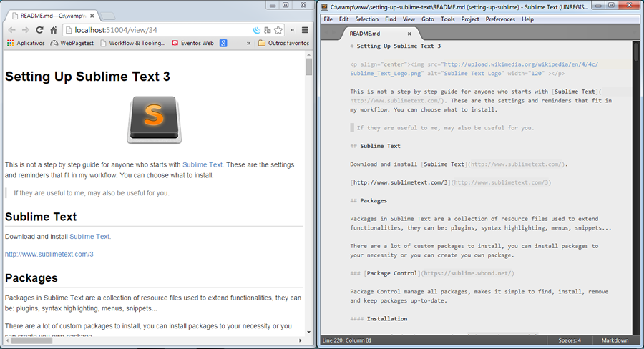644x349 pixels.
Task: Open the File menu in Sublime Text
Action: 328,19
